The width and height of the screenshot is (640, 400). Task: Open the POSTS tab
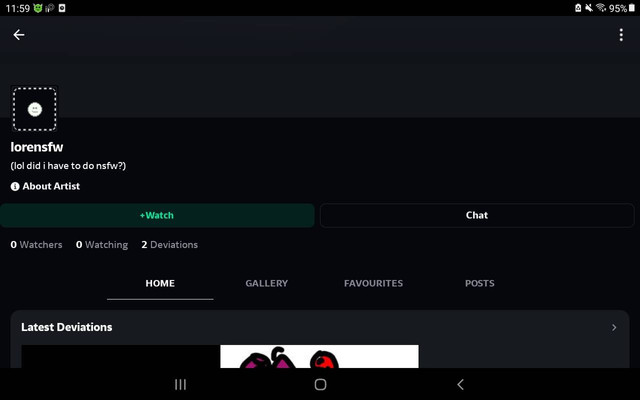click(480, 283)
